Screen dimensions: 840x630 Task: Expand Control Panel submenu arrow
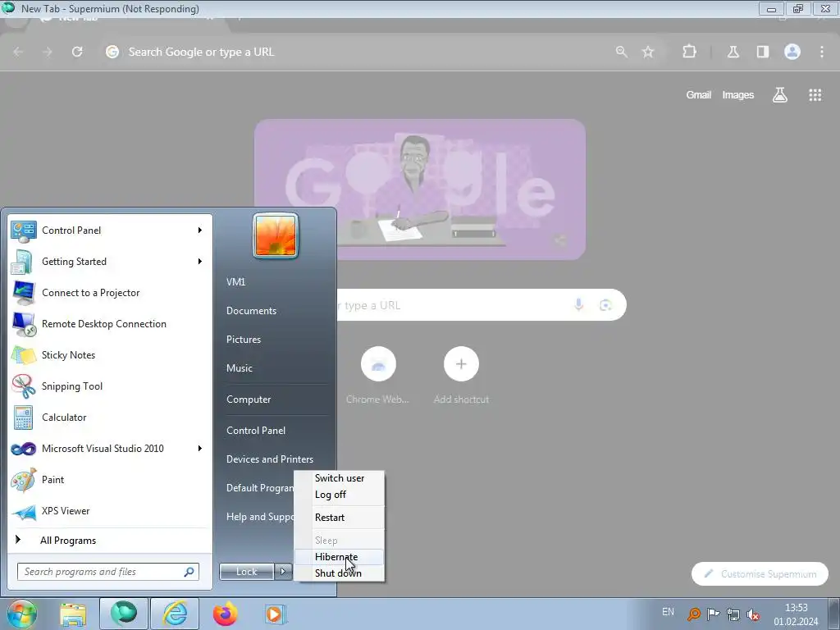(x=200, y=231)
